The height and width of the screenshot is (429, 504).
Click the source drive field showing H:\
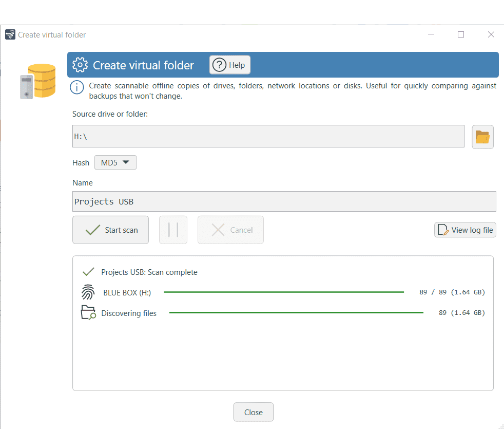pyautogui.click(x=268, y=136)
